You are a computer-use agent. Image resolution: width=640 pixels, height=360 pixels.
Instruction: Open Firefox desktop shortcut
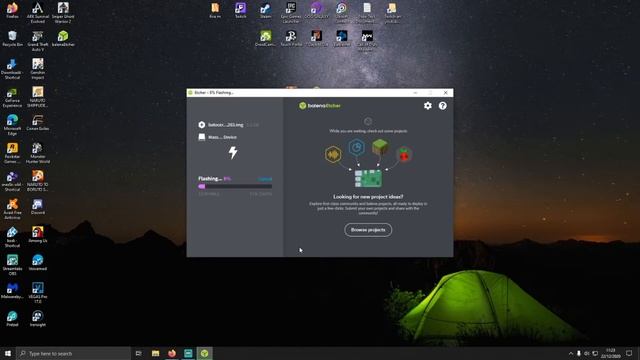click(x=12, y=10)
